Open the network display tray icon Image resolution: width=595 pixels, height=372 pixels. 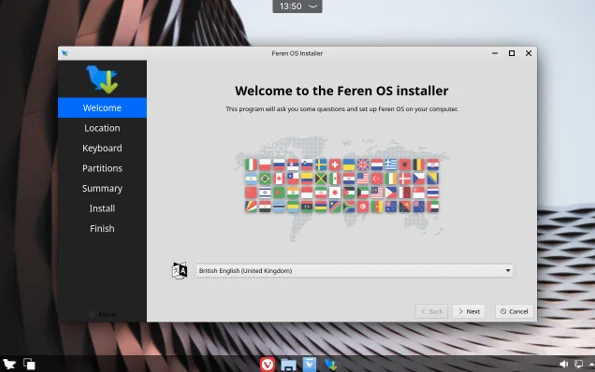[x=578, y=364]
